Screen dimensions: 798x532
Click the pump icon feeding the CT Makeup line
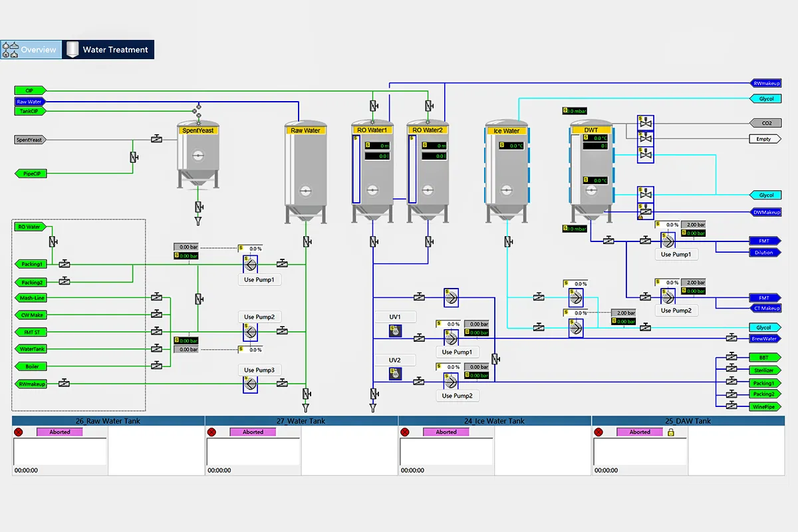click(x=667, y=297)
